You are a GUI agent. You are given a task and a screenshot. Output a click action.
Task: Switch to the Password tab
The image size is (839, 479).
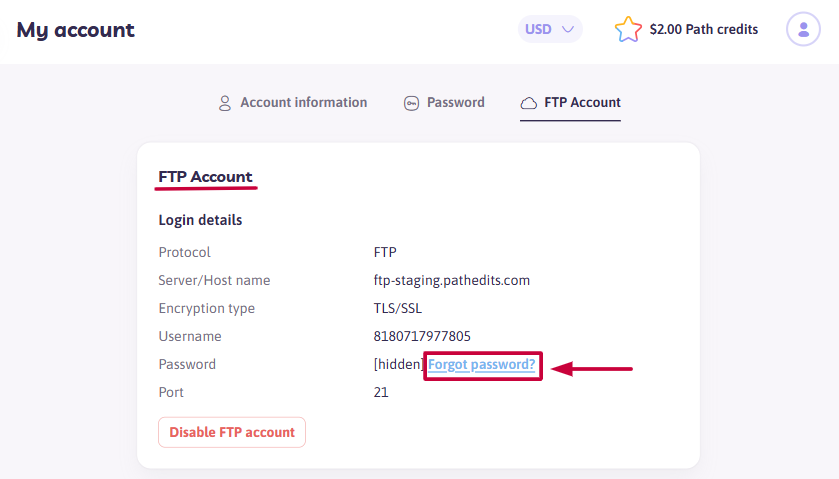[444, 103]
